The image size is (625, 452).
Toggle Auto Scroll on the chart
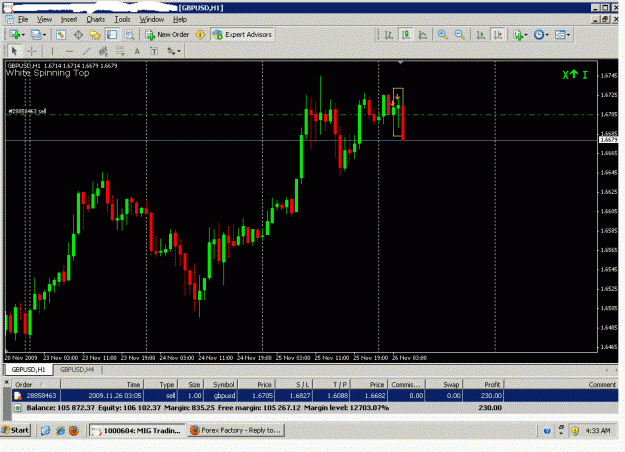(481, 35)
